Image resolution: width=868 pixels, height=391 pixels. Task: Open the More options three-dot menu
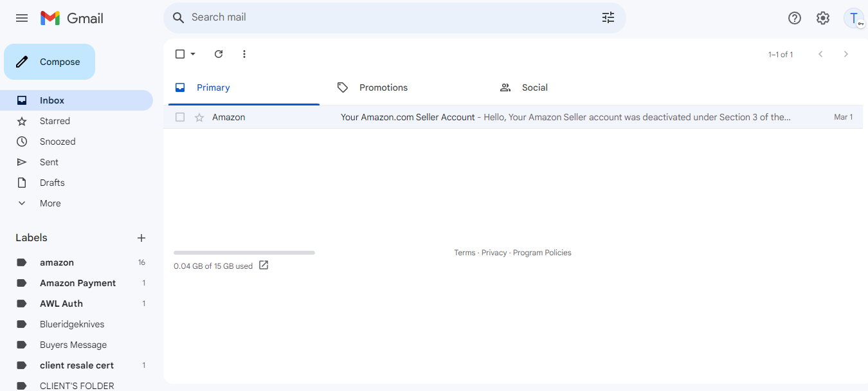pos(244,54)
